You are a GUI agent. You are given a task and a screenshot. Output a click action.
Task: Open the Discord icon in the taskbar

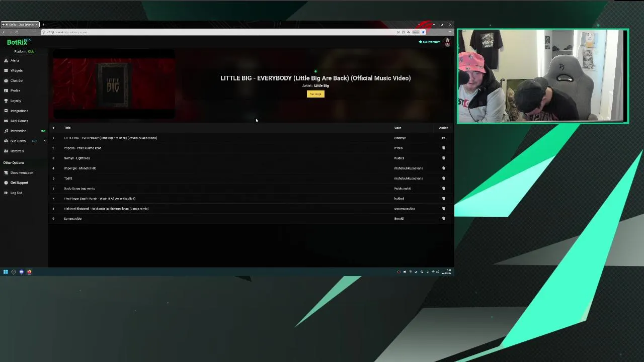point(21,272)
